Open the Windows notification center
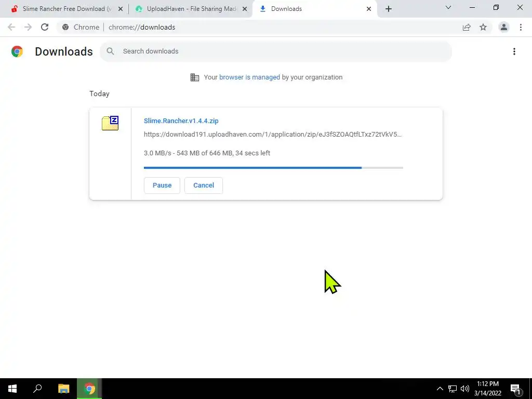532x399 pixels. (516, 389)
